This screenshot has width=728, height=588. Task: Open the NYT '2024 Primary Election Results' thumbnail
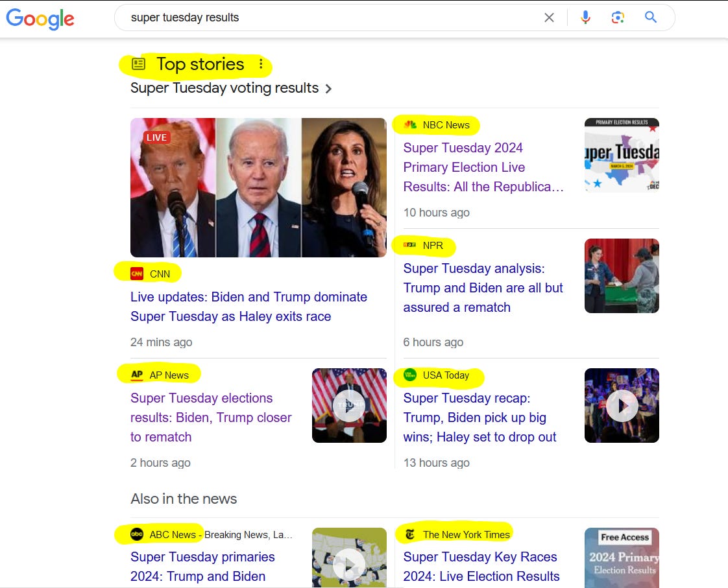(x=622, y=558)
